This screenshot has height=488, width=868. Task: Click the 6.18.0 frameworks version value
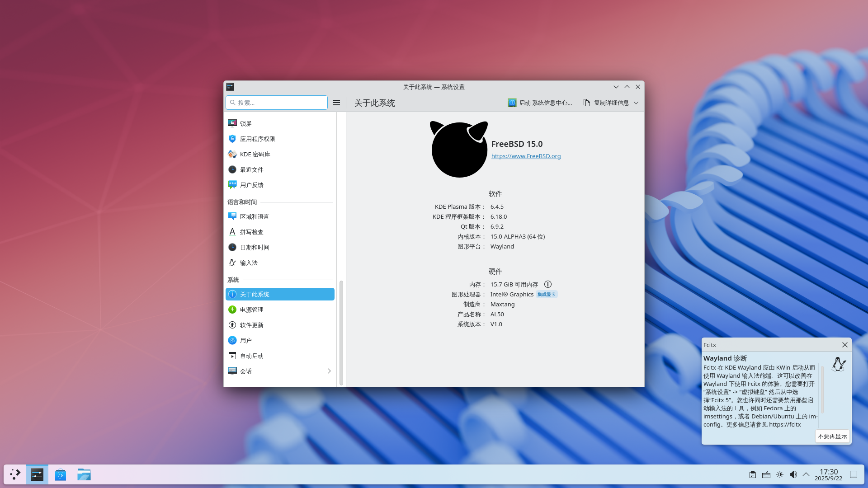pyautogui.click(x=499, y=216)
